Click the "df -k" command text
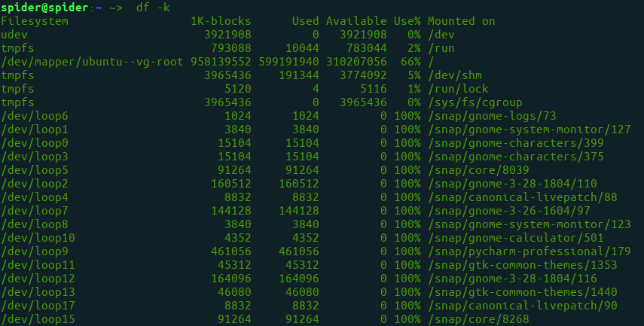This screenshot has height=326, width=644. point(153,8)
